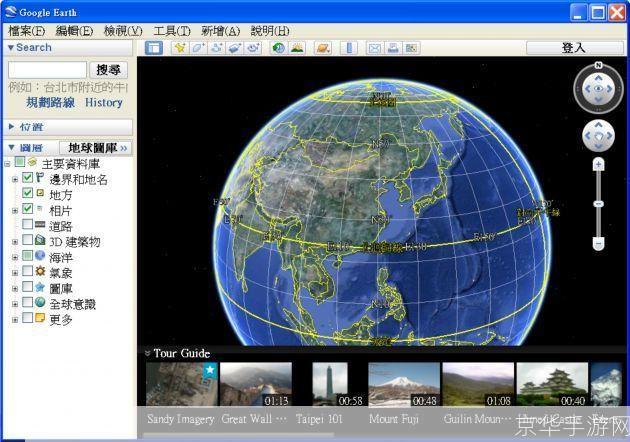Collapse the 圖層 panel triangle
Viewport: 630px width, 442px height.
11,147
